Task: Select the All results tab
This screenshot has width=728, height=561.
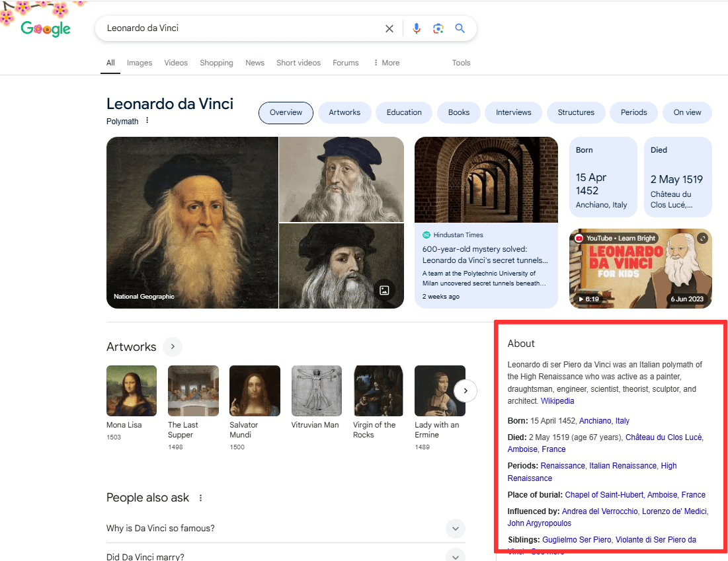Action: [110, 63]
